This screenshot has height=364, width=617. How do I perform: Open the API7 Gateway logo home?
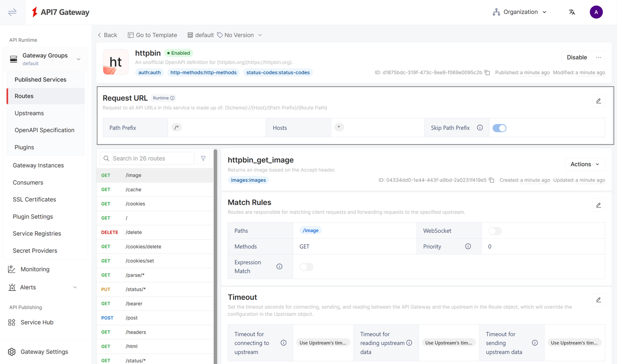[61, 13]
